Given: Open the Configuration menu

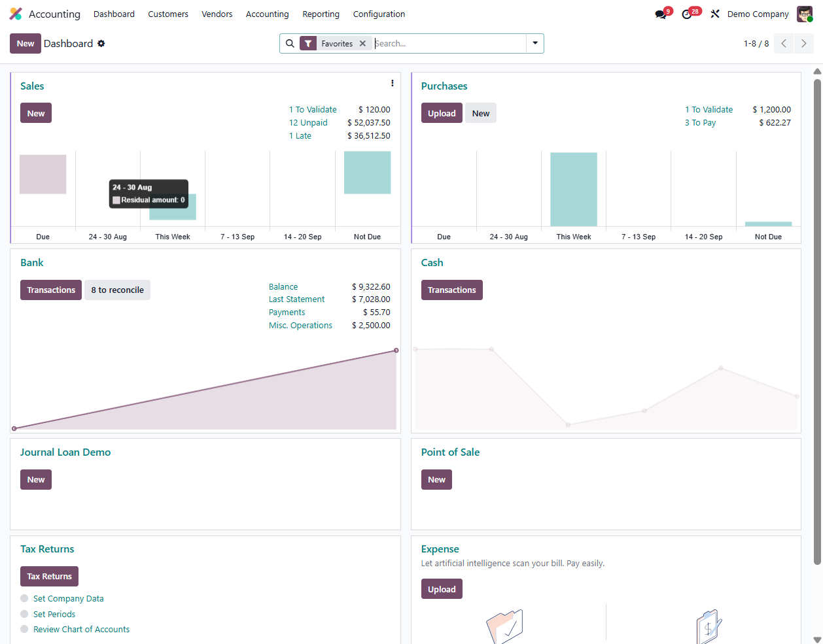Looking at the screenshot, I should [379, 14].
